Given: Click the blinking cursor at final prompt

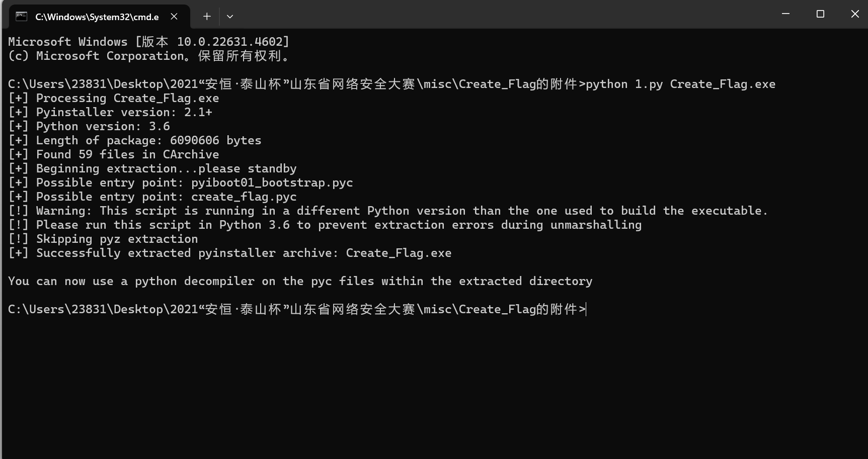Looking at the screenshot, I should pos(587,309).
